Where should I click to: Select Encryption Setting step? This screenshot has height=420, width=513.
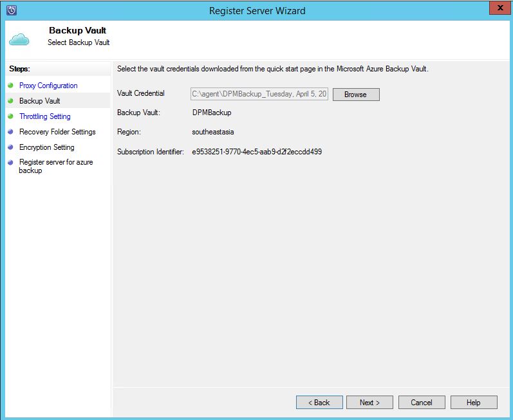click(x=47, y=147)
